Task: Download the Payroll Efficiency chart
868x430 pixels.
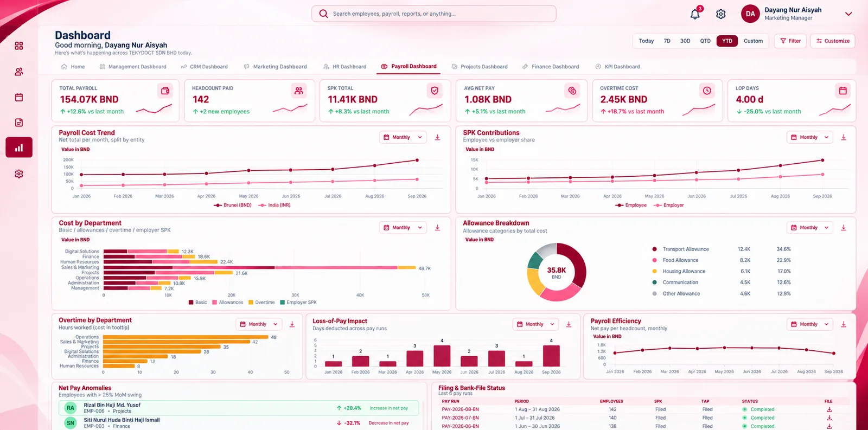Action: 844,324
